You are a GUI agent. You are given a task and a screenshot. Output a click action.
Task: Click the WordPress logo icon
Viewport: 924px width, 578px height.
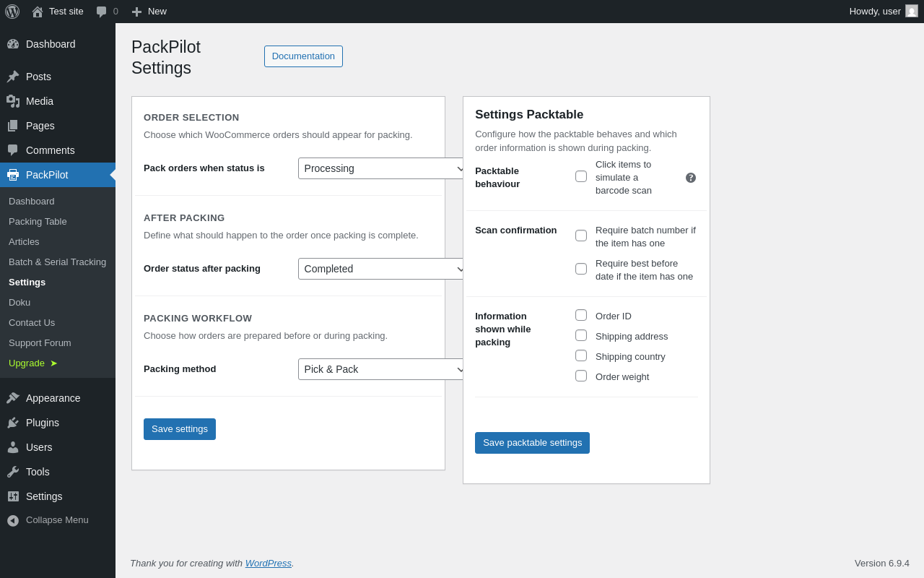tap(12, 12)
